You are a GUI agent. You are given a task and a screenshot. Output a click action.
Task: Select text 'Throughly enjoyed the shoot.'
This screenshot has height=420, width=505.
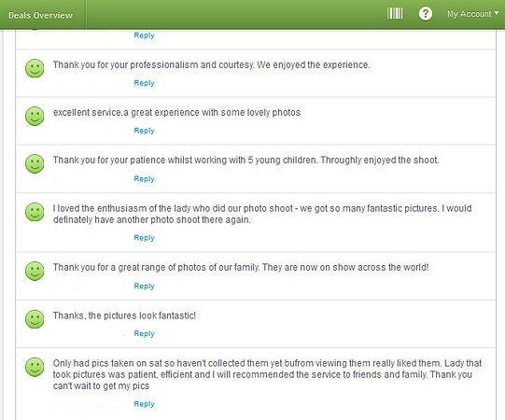tap(380, 161)
